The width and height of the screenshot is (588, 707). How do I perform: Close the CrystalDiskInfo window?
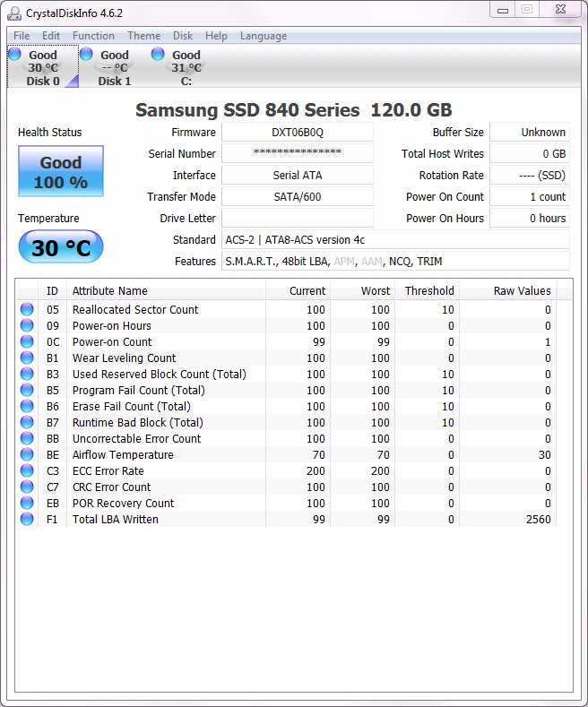[560, 10]
